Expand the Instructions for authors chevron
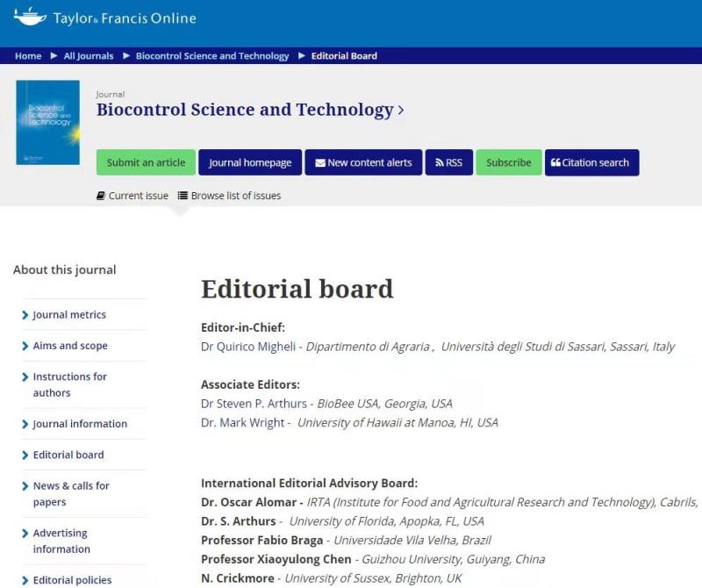 (x=25, y=377)
